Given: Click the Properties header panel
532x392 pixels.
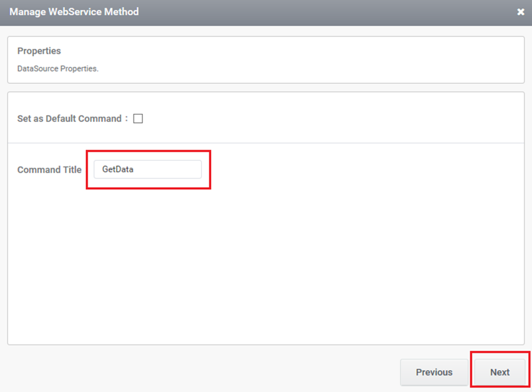Looking at the screenshot, I should point(266,60).
